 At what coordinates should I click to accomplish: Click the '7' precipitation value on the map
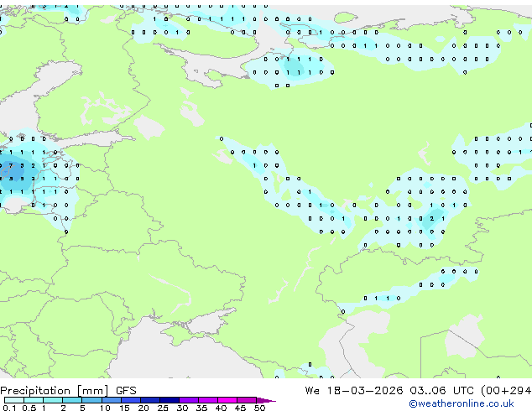click(x=11, y=166)
